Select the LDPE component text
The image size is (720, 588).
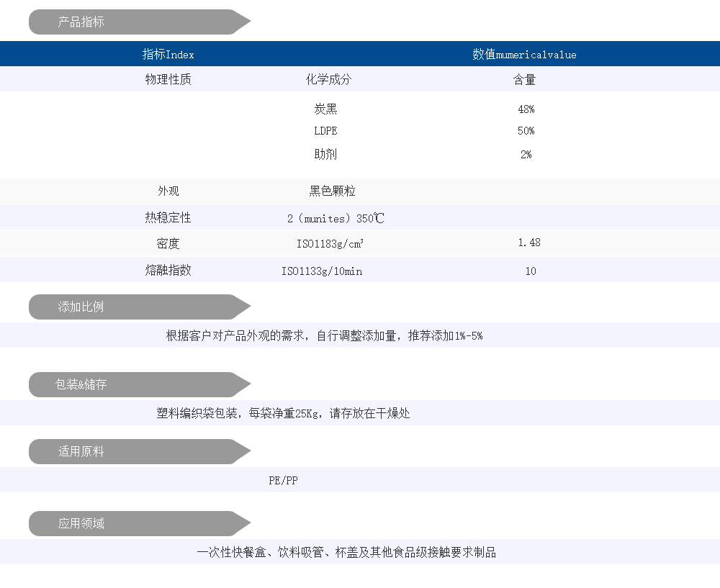(x=325, y=131)
